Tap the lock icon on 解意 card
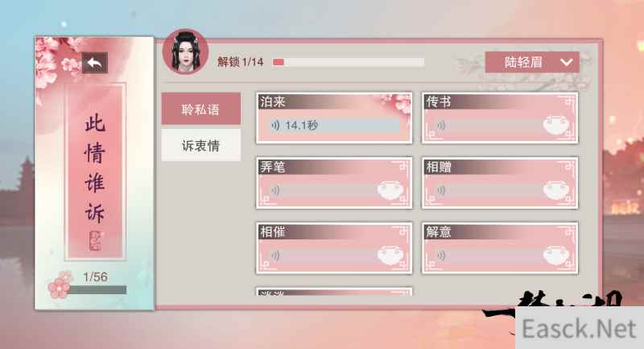The image size is (644, 349). [556, 256]
